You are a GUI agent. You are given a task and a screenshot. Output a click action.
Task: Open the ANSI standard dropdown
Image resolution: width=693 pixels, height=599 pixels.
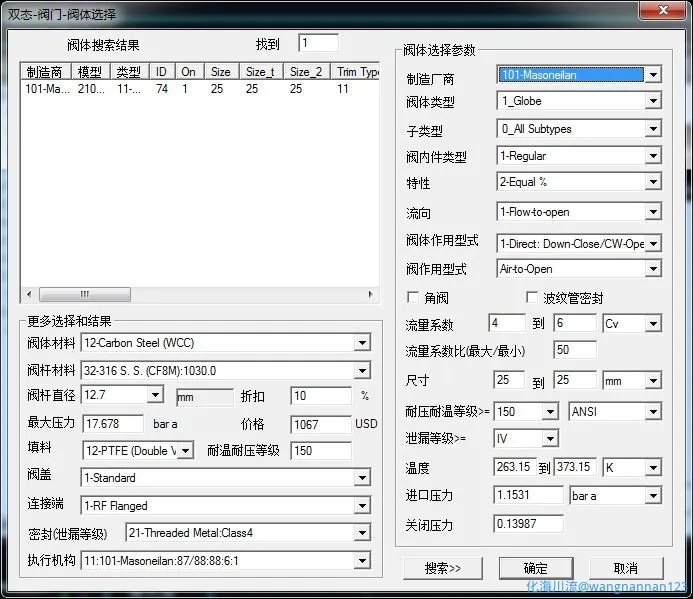653,412
